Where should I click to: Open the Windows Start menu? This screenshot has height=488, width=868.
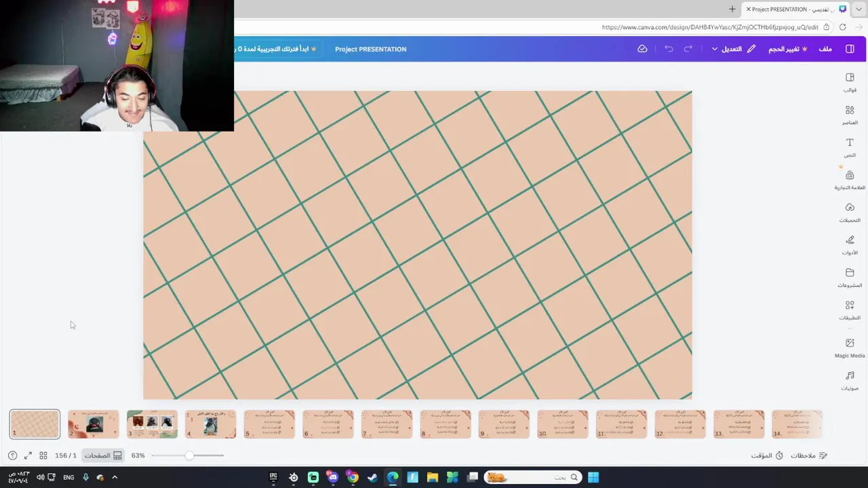(593, 477)
